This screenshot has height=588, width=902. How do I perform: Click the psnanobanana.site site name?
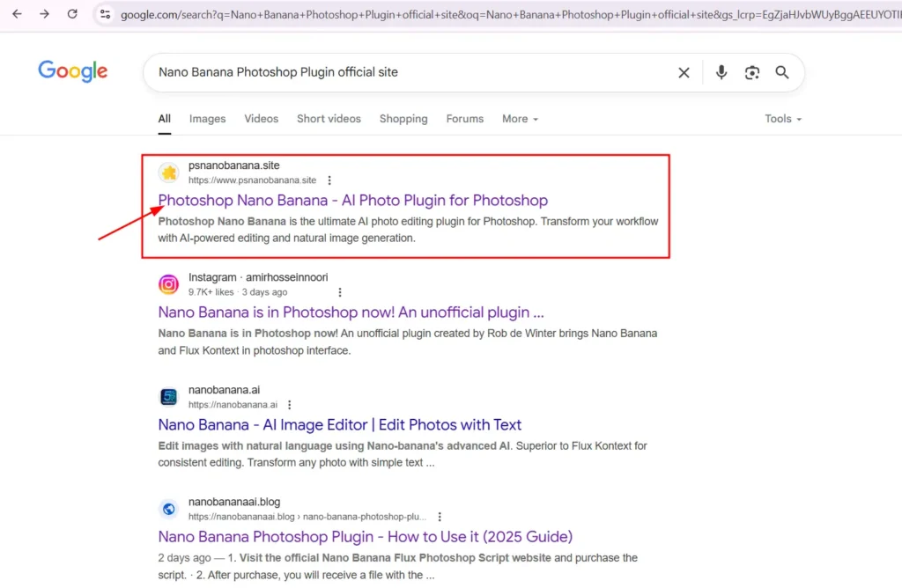tap(233, 165)
